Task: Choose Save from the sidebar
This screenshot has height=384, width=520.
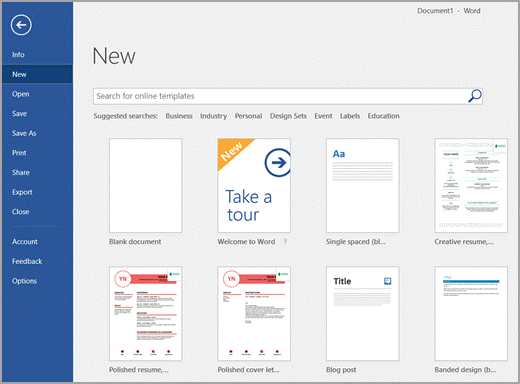Action: tap(19, 114)
